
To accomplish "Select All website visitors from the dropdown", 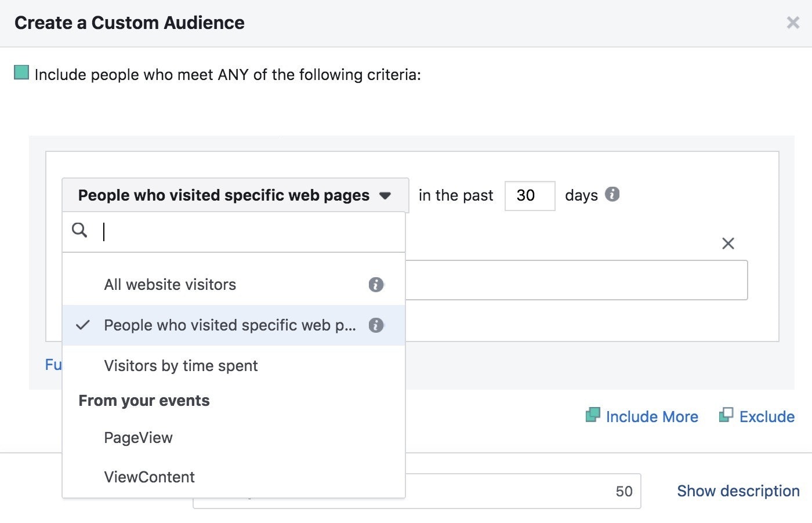I will (x=170, y=285).
